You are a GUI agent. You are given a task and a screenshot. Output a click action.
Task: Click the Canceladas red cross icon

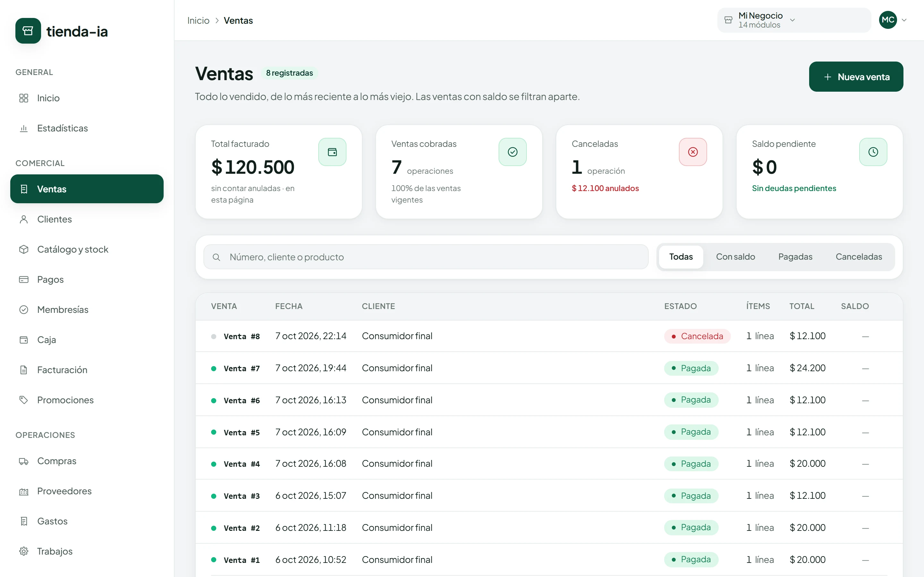point(693,152)
